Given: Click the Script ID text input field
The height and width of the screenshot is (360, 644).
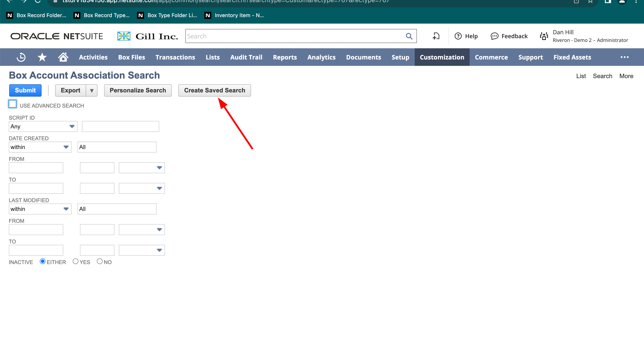Looking at the screenshot, I should coord(121,126).
